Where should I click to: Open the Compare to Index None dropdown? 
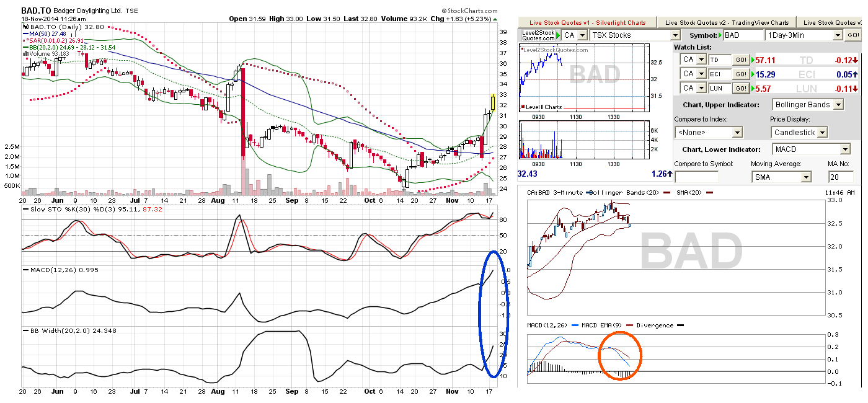point(708,132)
